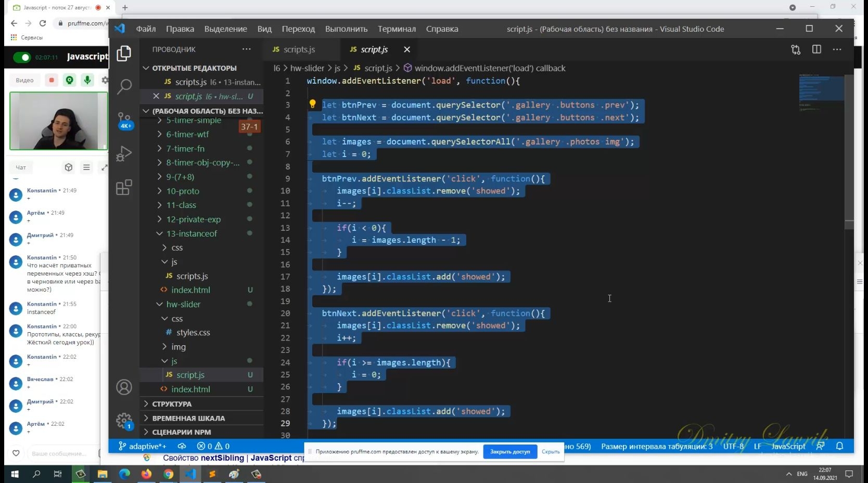Open the Выделение menu
This screenshot has width=868, height=483.
pyautogui.click(x=226, y=29)
